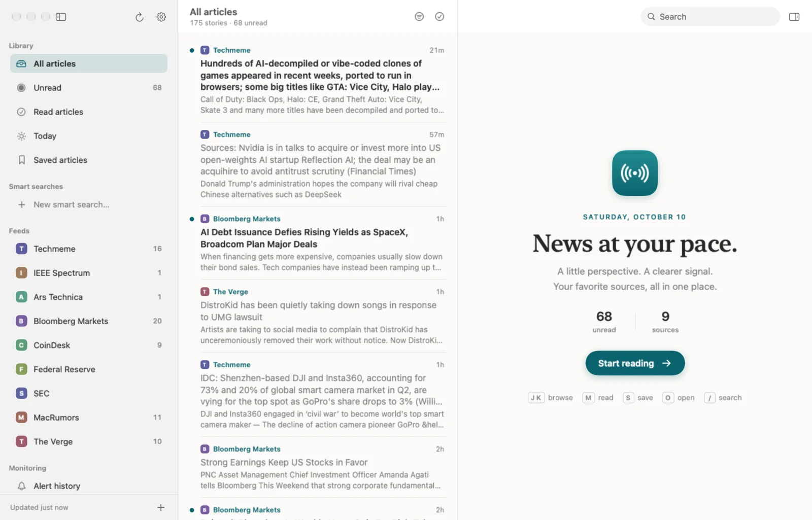This screenshot has width=812, height=520.
Task: Click Start reading button
Action: tap(635, 363)
